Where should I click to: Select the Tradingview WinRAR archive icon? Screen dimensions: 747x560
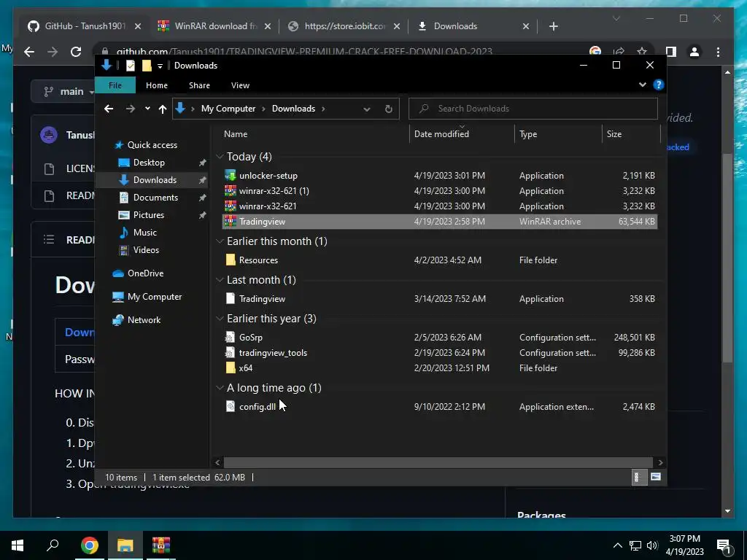click(x=230, y=222)
